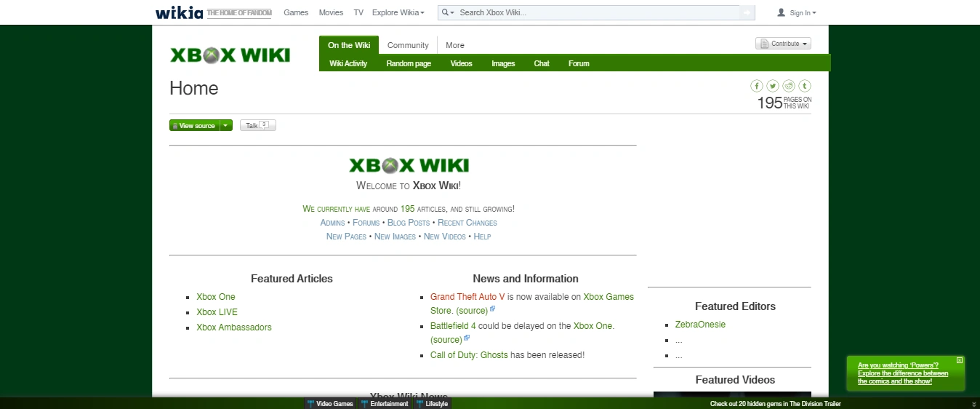Open the Images submenu item

503,63
